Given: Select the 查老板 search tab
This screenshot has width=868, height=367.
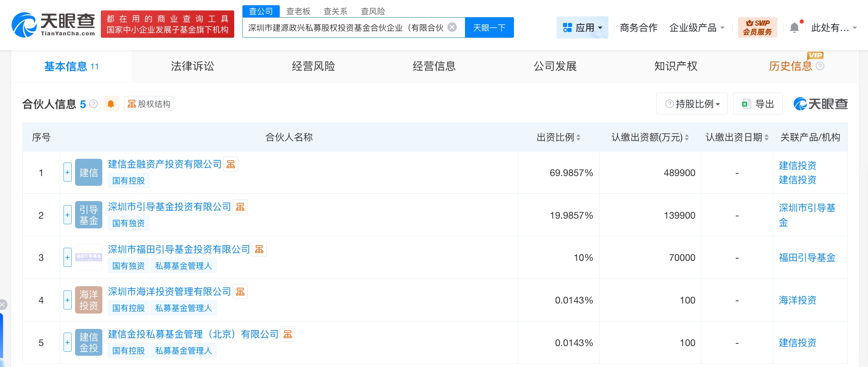Looking at the screenshot, I should point(298,11).
